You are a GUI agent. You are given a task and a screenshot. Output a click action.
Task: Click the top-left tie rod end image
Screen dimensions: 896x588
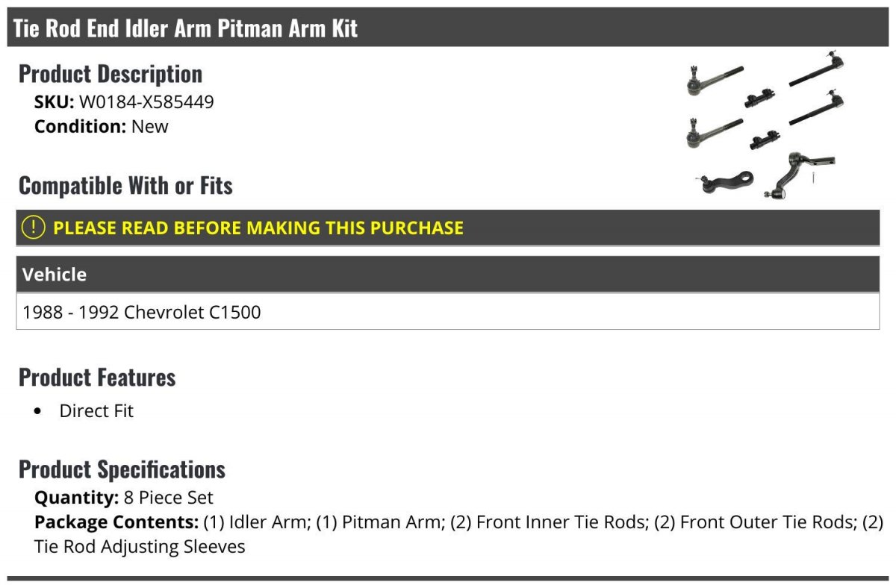point(715,80)
